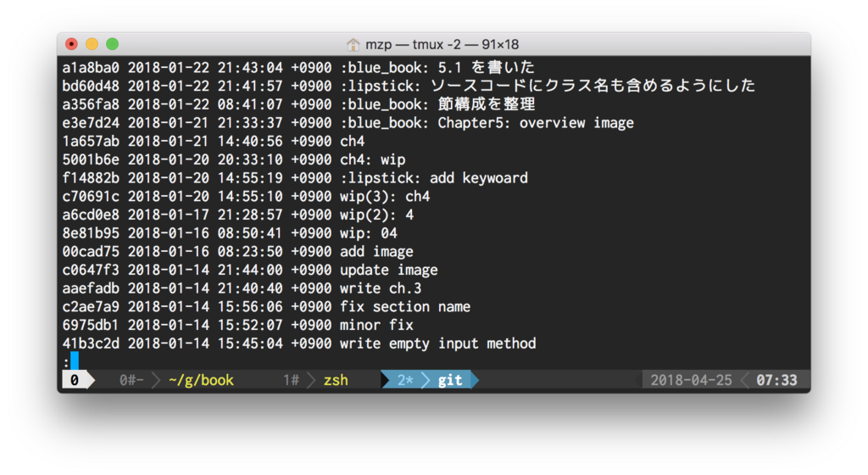Click commit hash f14882b
This screenshot has height=475, width=868.
pos(91,178)
